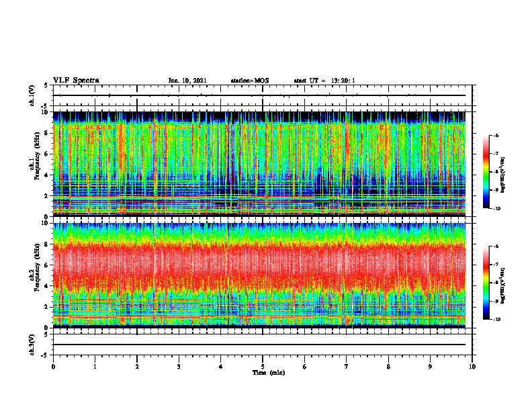The width and height of the screenshot is (532, 411).
Task: Click the ch.2 spectrogram panel
Action: [259, 275]
